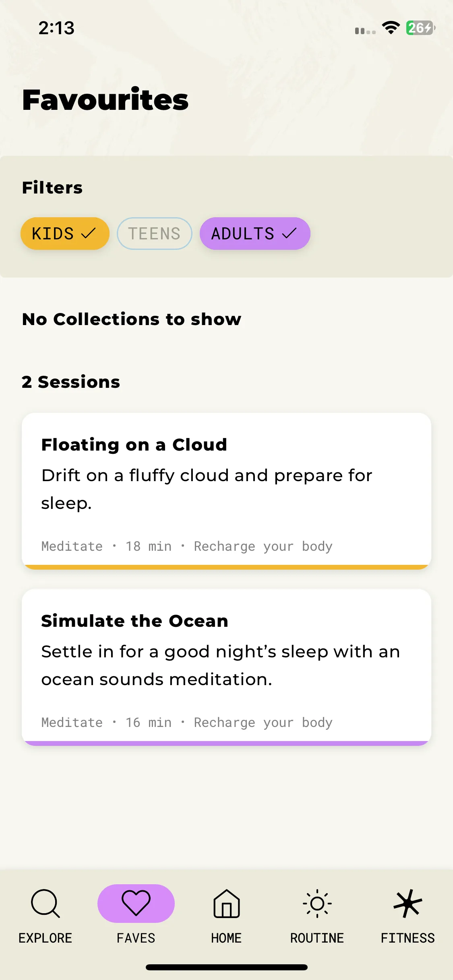Open the Explore magnifying glass icon
Viewport: 453px width, 980px height.
click(46, 904)
